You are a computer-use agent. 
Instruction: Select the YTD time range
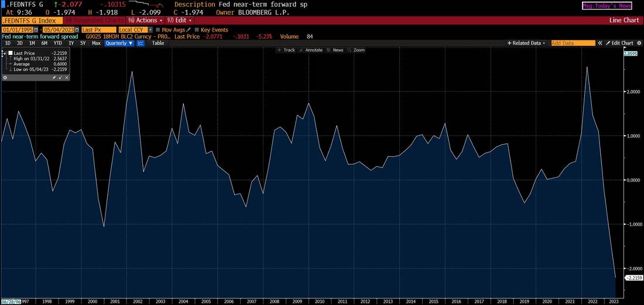coord(58,43)
